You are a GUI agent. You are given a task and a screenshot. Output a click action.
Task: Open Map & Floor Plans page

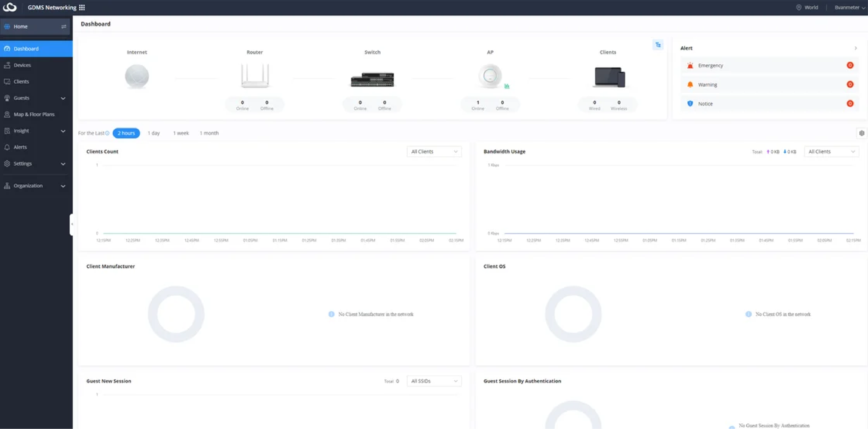34,114
